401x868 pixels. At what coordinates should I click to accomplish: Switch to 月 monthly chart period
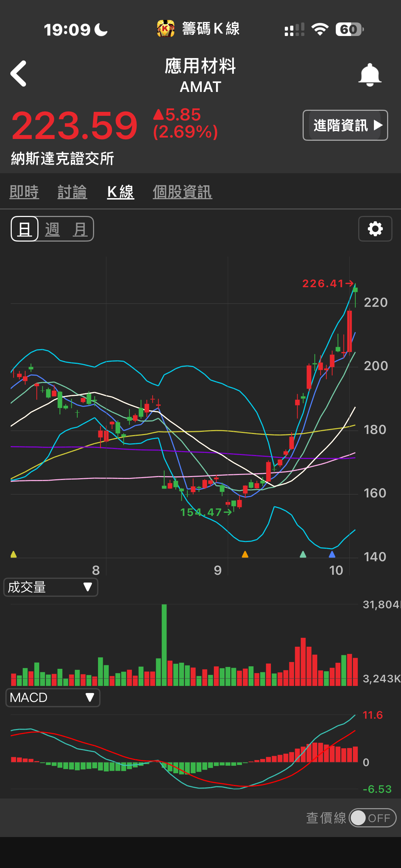(80, 229)
